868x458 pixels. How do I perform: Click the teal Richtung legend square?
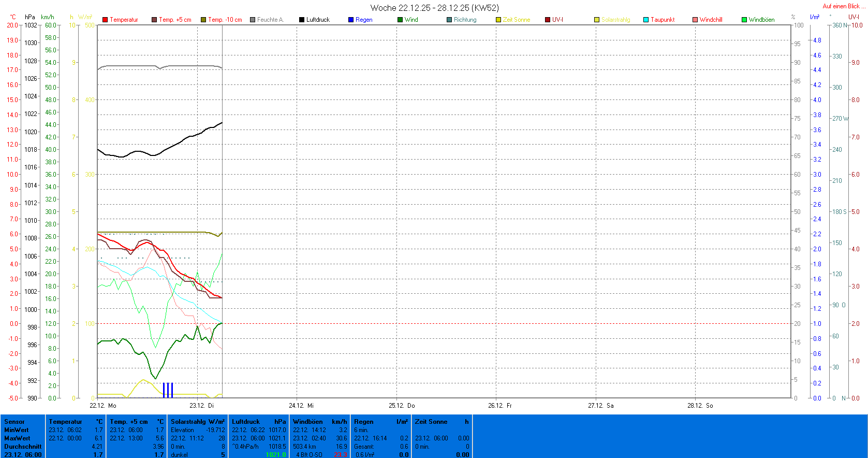449,20
